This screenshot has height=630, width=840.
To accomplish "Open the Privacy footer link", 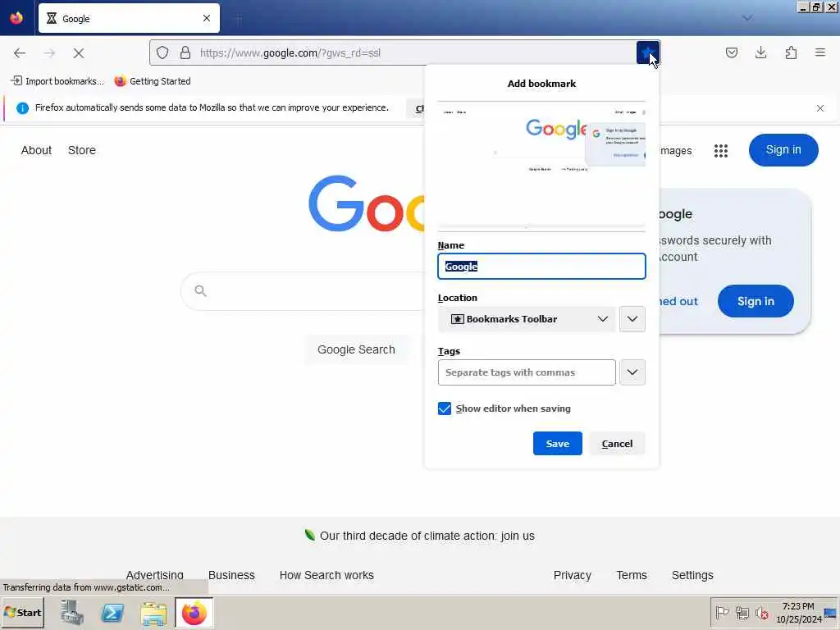I will [x=572, y=575].
